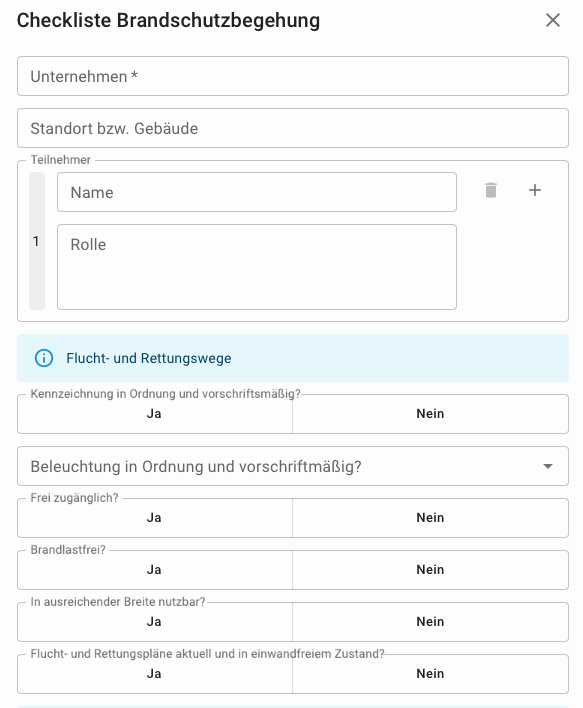
Task: Select participant row number 1 handle
Action: tap(37, 241)
